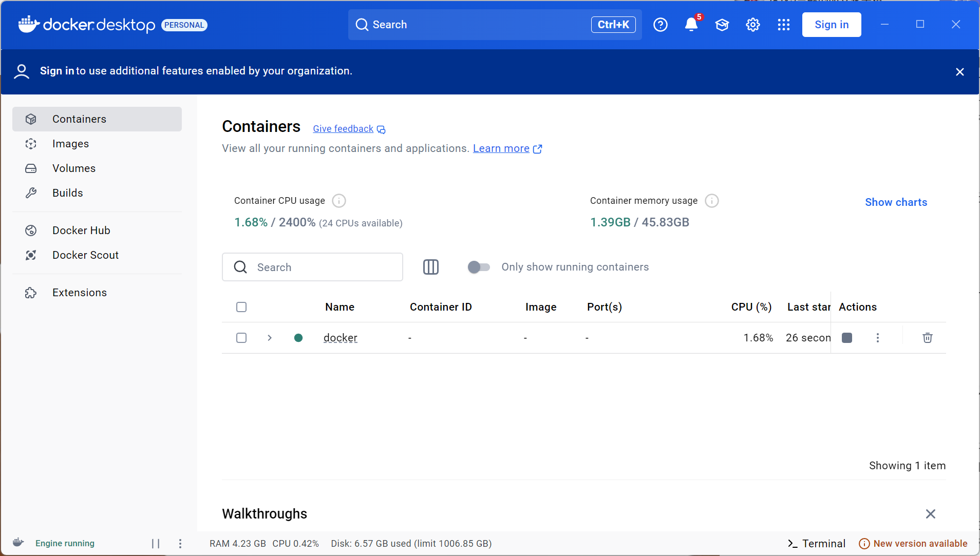This screenshot has width=980, height=556.
Task: Click the Ctrl+K shortcut badge
Action: pyautogui.click(x=613, y=25)
